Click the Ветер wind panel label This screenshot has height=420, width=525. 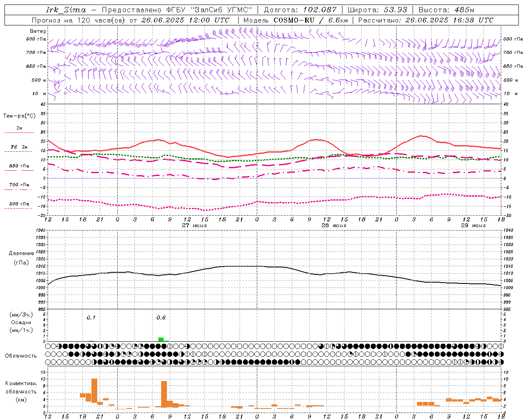(x=38, y=31)
